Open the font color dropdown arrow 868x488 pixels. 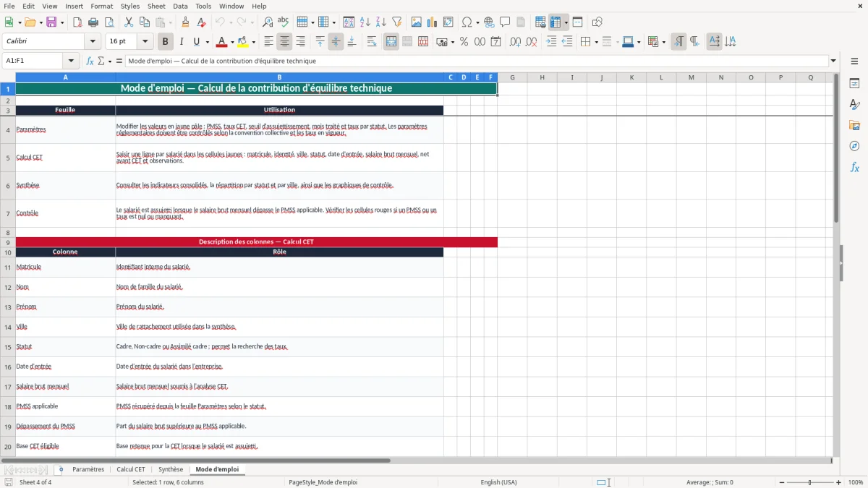231,42
